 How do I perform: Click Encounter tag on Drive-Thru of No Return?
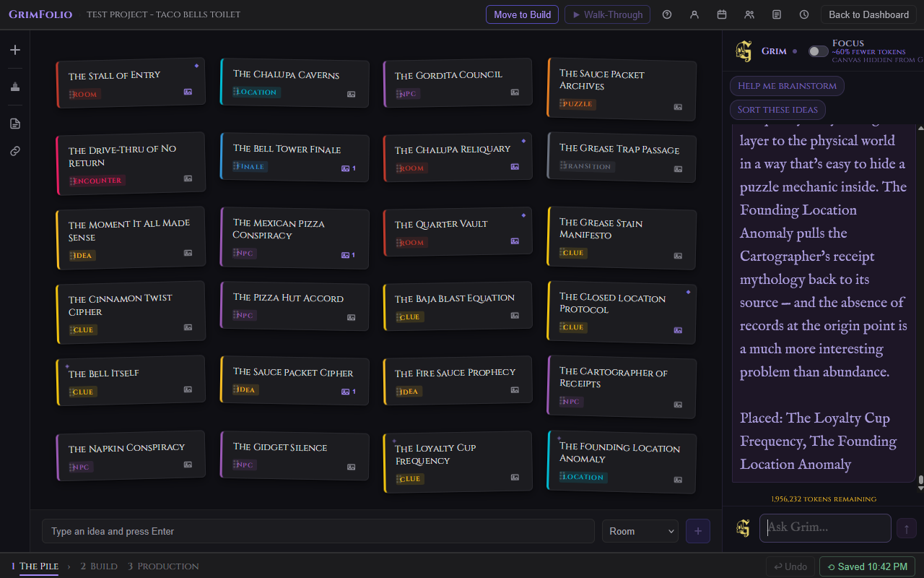(97, 181)
